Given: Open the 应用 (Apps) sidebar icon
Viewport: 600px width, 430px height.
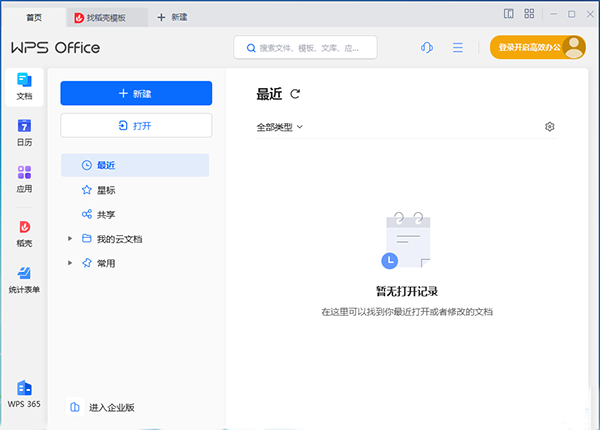Looking at the screenshot, I should point(24,179).
